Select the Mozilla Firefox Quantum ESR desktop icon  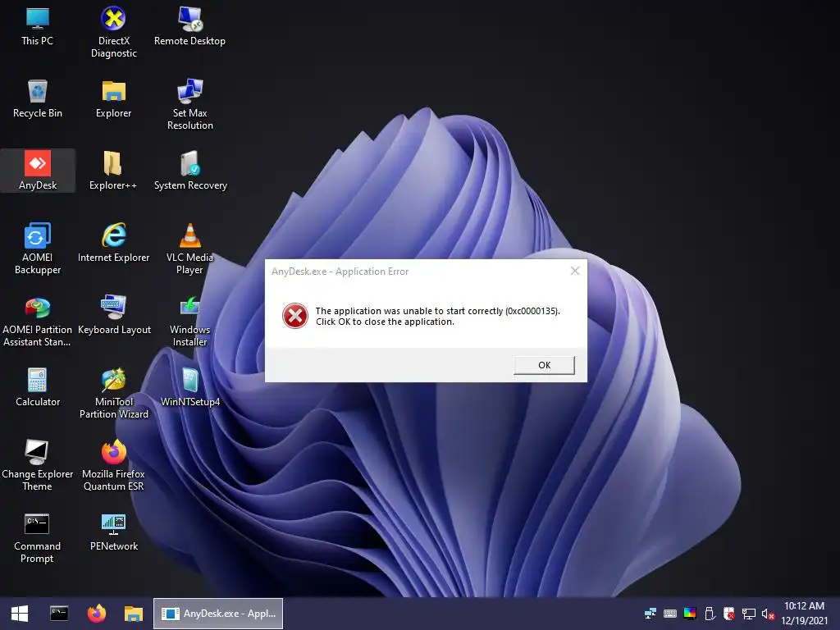pos(113,466)
